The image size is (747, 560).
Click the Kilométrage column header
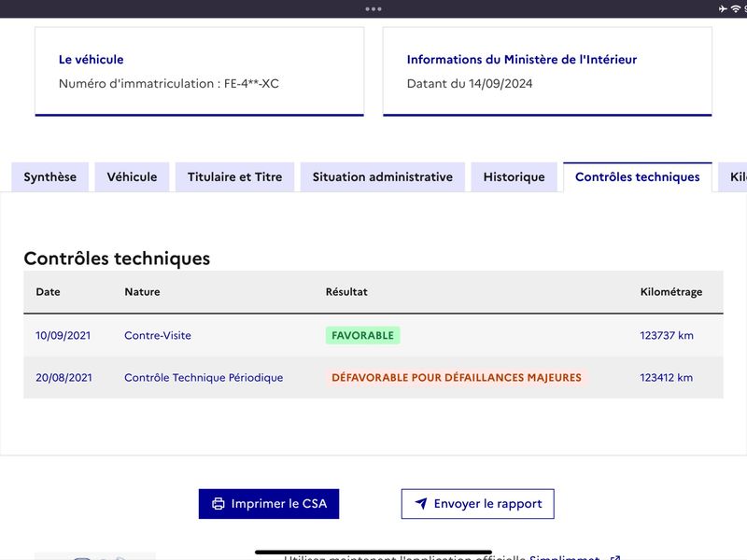pos(671,292)
